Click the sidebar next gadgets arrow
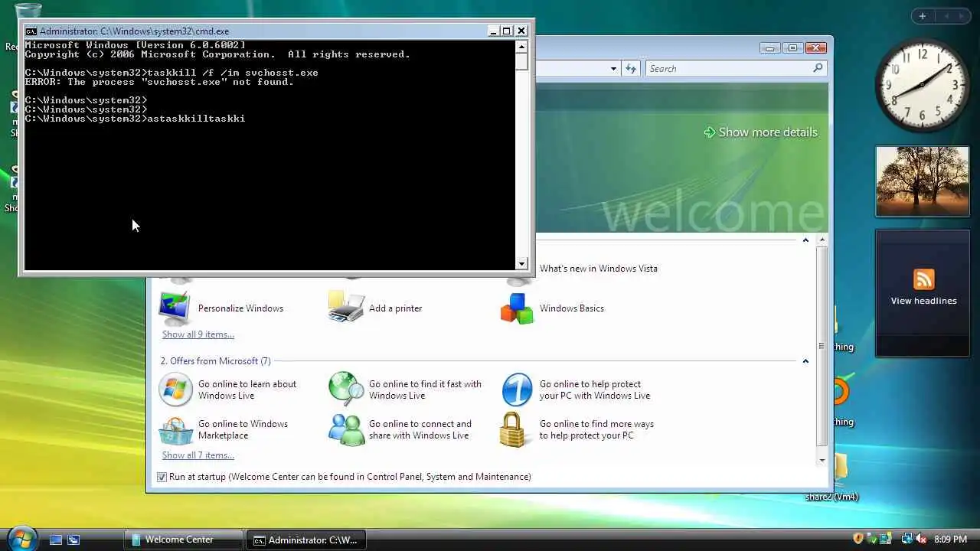 point(962,16)
